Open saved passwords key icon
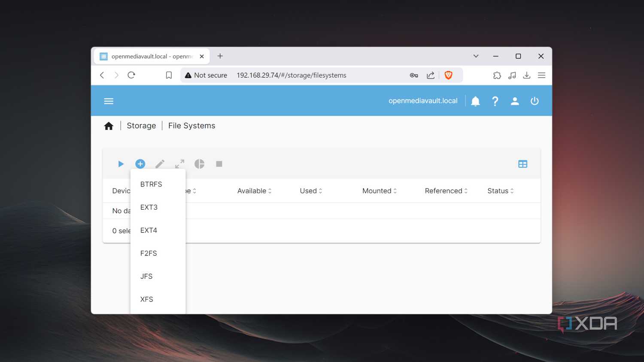This screenshot has height=362, width=644. pos(414,75)
